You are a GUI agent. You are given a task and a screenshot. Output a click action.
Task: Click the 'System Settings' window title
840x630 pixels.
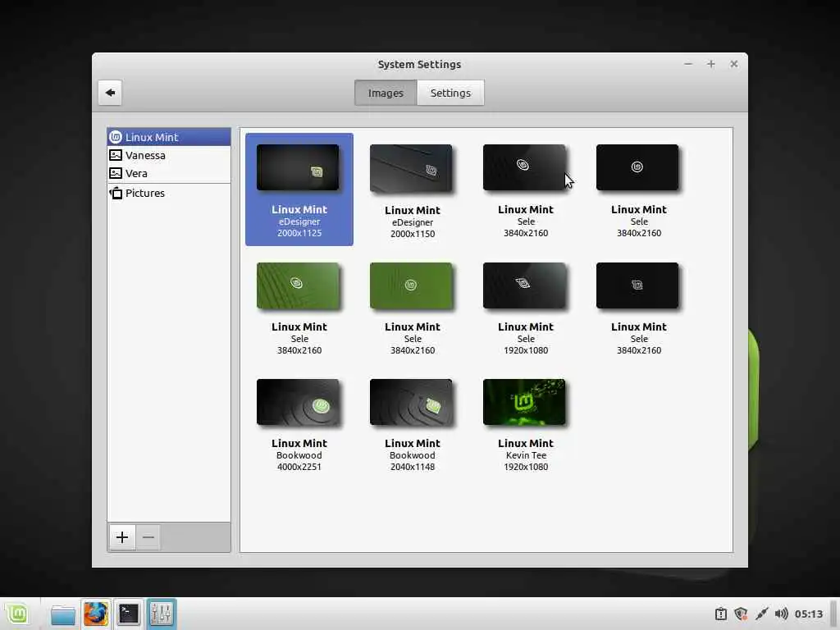419,64
